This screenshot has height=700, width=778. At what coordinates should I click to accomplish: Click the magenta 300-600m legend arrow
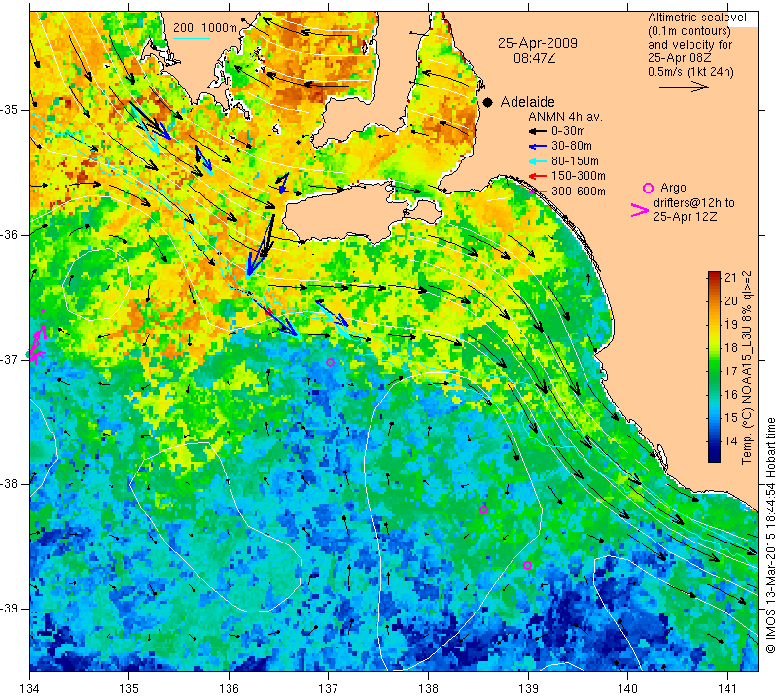(537, 192)
